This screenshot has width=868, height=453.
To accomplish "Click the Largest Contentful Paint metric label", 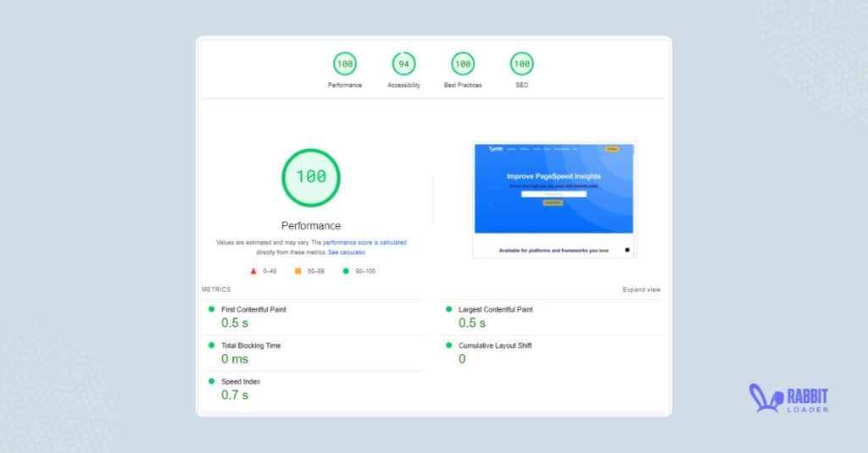I will pos(495,310).
